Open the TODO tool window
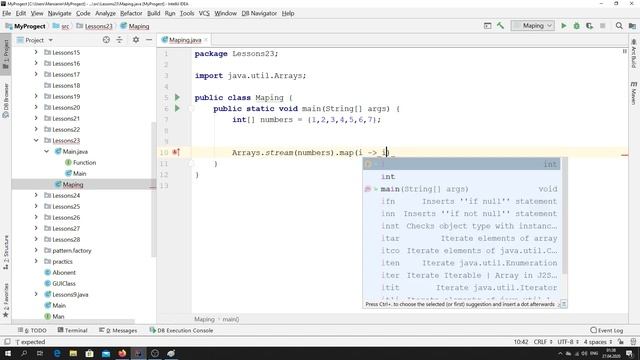The height and width of the screenshot is (360, 640). pyautogui.click(x=33, y=330)
